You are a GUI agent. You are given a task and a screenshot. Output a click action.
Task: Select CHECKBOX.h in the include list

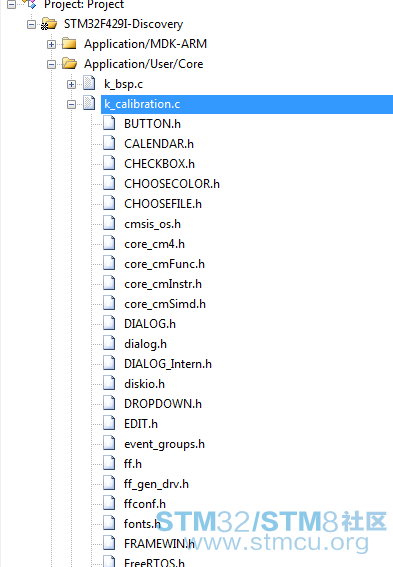(x=159, y=164)
